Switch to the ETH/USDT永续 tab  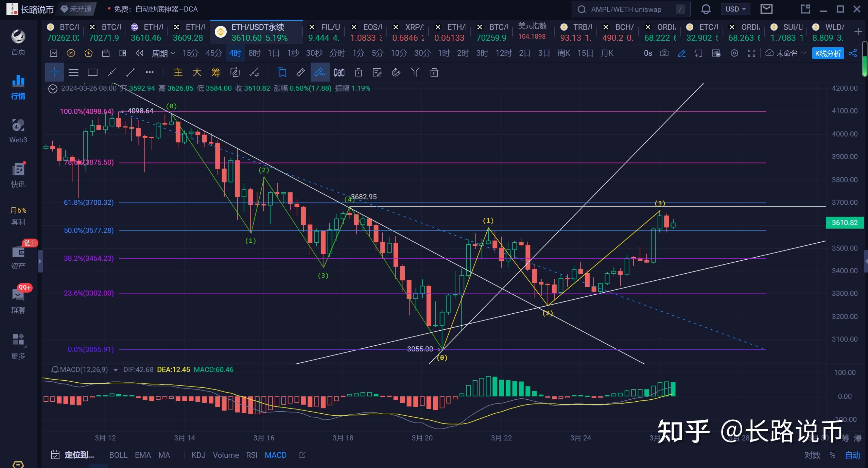click(257, 32)
